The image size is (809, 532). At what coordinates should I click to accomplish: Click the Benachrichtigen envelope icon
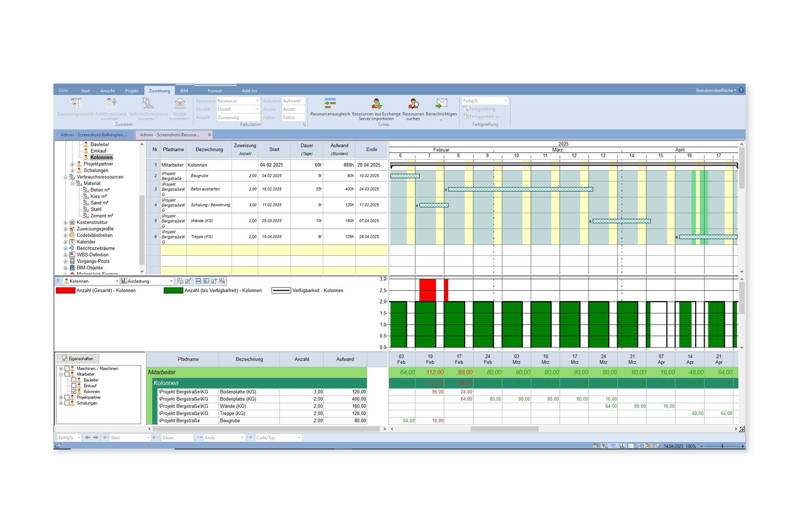(x=441, y=104)
